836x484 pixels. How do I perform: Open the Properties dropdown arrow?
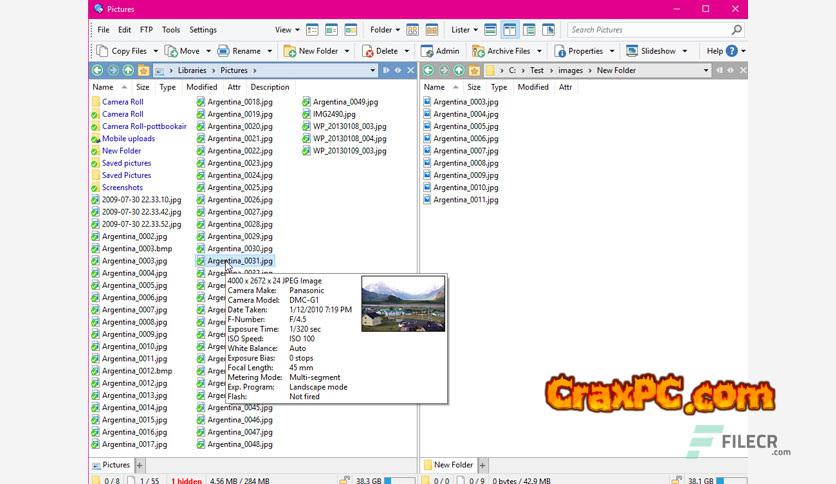point(611,51)
